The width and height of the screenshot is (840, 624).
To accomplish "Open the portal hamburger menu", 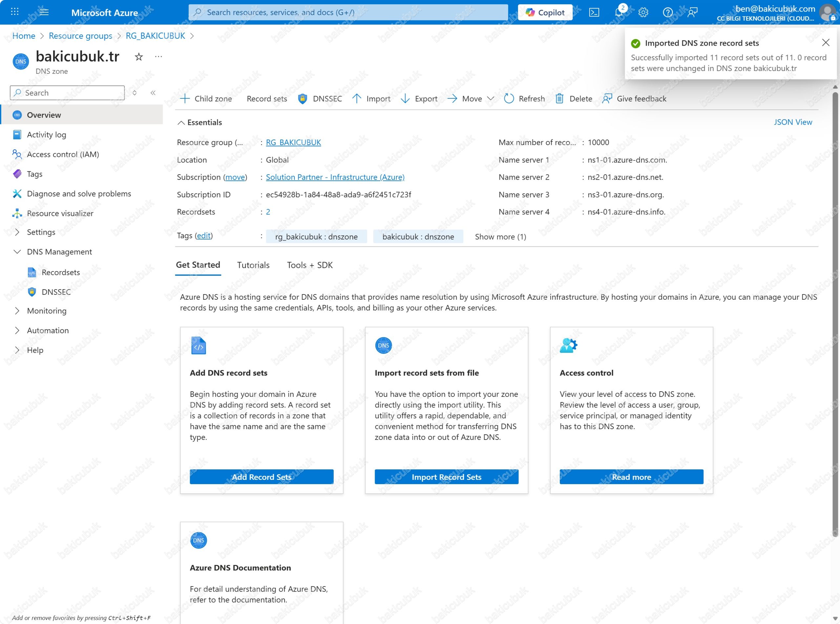I will point(44,12).
